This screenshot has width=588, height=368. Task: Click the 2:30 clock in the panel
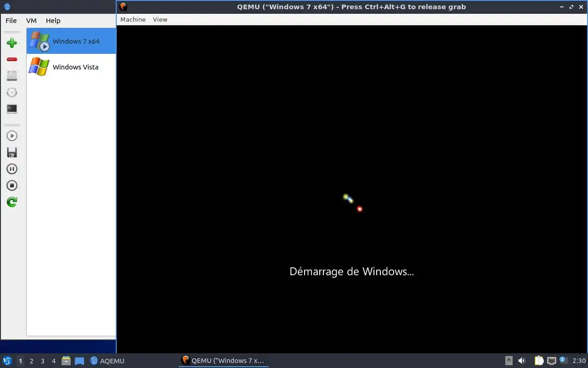(579, 361)
